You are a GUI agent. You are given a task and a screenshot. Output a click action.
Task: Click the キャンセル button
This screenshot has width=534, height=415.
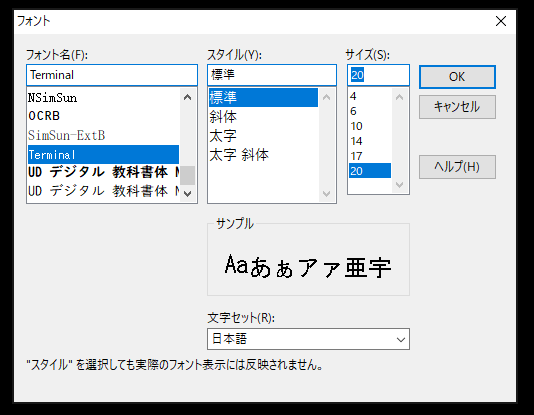click(457, 107)
